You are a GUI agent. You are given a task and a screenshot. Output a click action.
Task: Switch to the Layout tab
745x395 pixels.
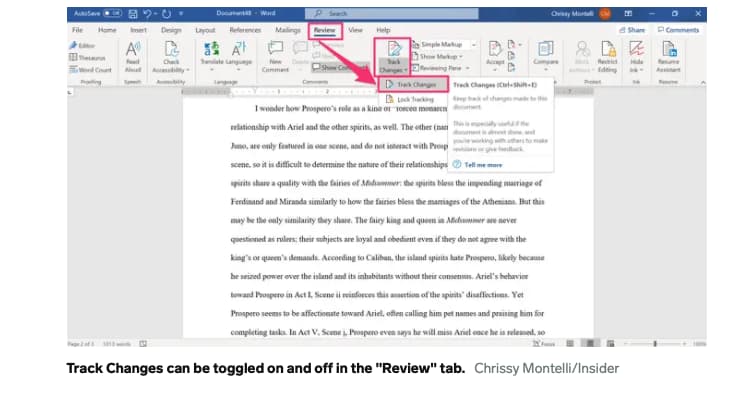205,29
